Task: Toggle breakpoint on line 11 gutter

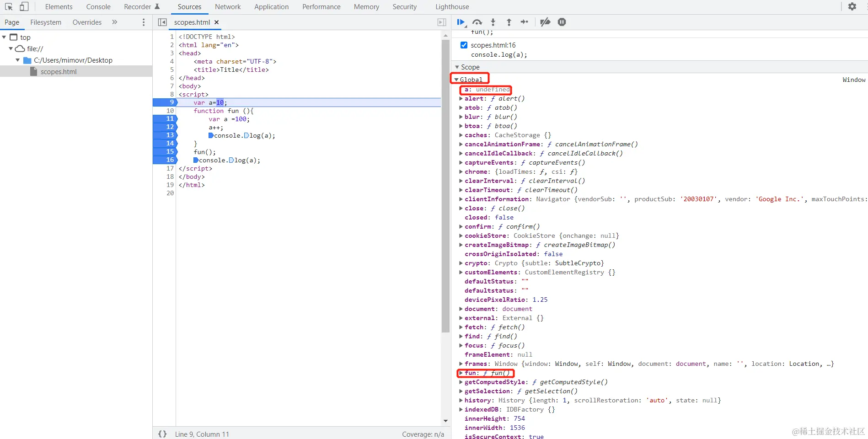Action: click(165, 119)
